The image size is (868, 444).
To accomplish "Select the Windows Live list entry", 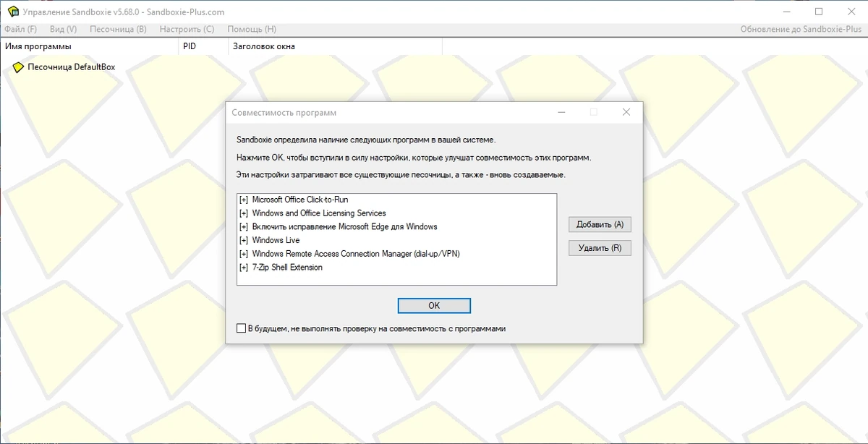I will (397, 240).
